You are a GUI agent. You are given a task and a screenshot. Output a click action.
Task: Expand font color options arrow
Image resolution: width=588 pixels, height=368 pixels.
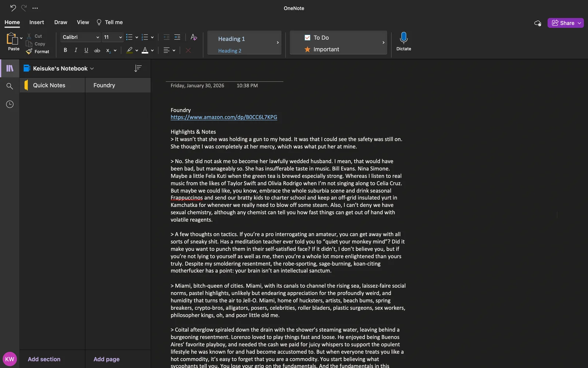152,50
